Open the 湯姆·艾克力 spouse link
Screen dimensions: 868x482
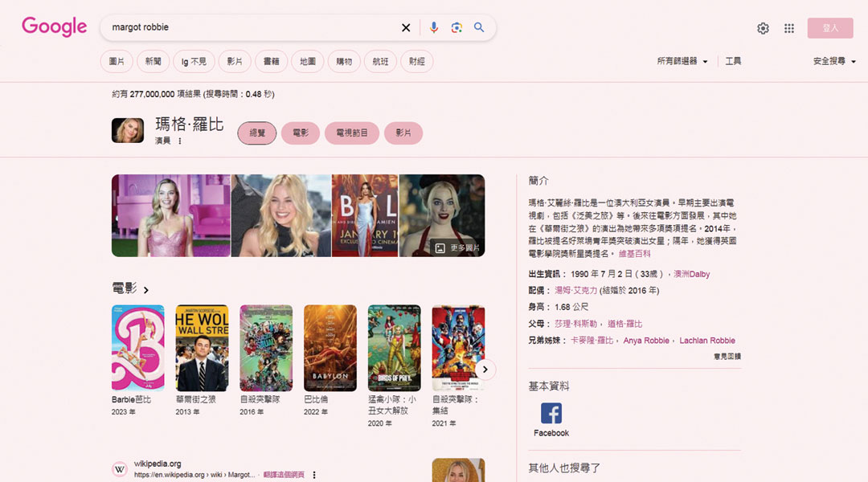click(x=575, y=291)
